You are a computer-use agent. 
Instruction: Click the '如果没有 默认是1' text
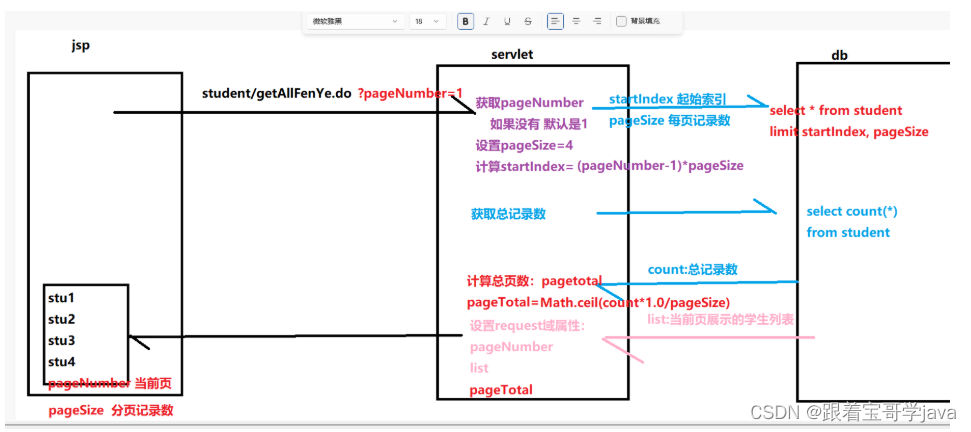pyautogui.click(x=538, y=124)
